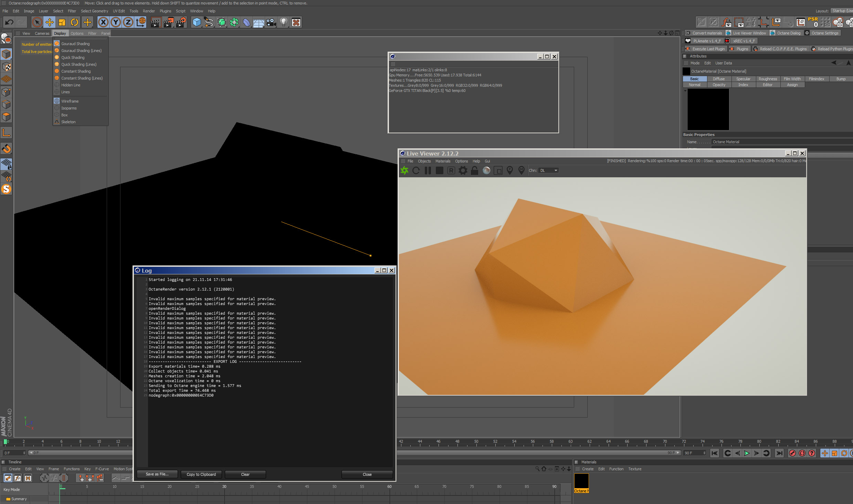Click the Clear button in Log
This screenshot has width=853, height=504.
tap(245, 474)
